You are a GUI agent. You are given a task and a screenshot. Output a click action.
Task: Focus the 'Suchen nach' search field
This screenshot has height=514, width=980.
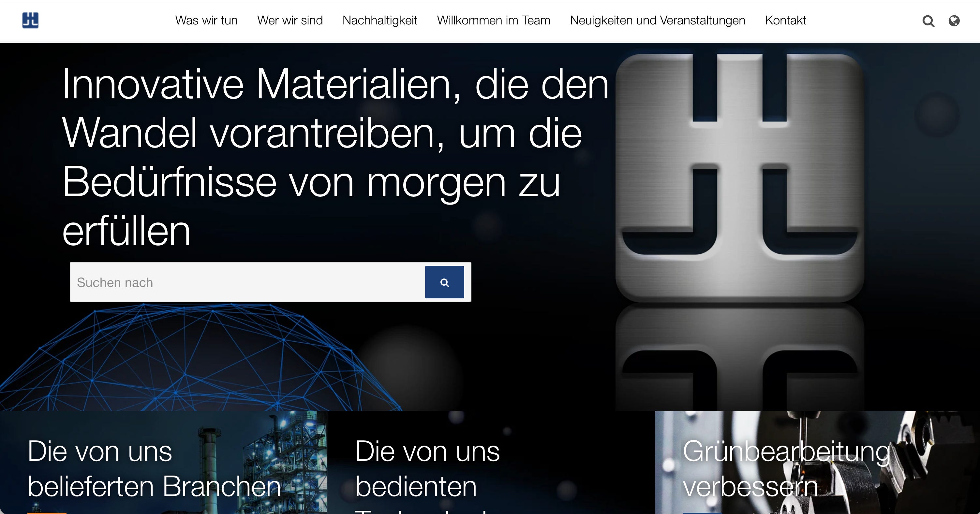247,282
